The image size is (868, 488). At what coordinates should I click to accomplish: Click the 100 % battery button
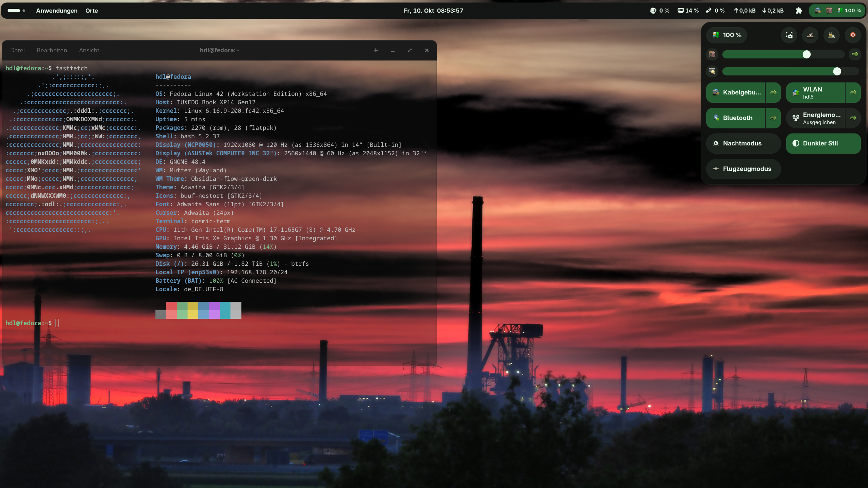coord(727,35)
